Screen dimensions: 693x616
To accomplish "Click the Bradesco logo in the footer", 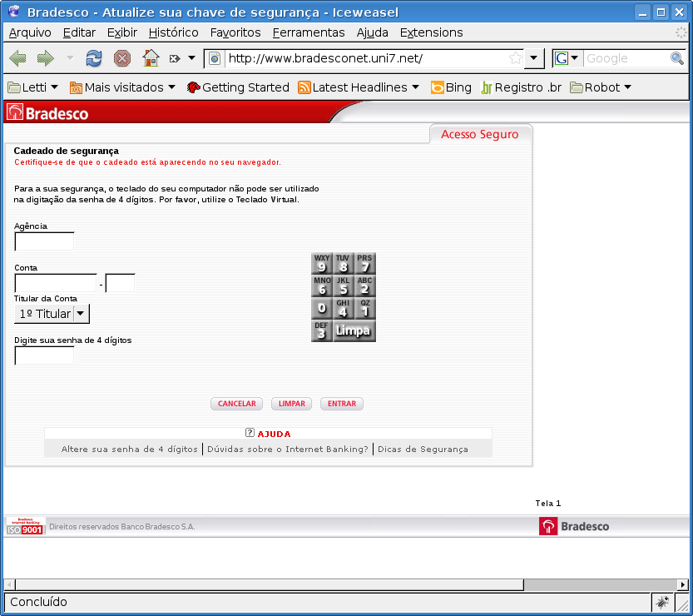I will pos(574,526).
